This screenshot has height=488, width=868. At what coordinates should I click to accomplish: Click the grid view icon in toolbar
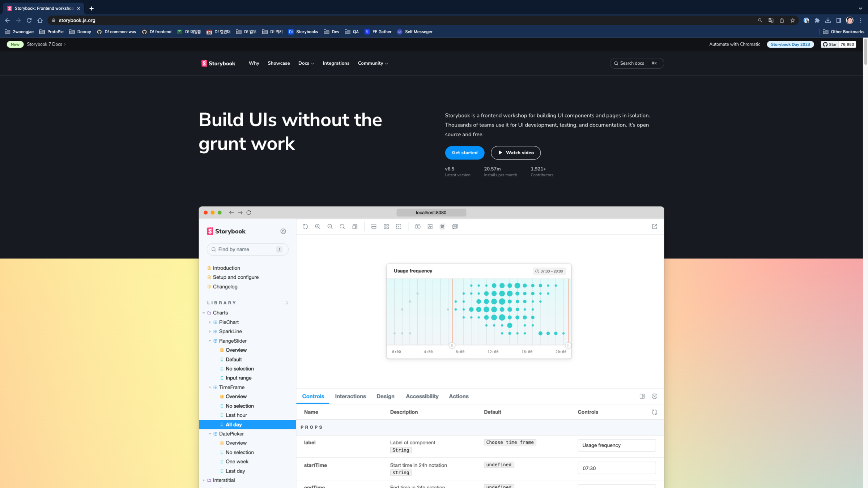(x=386, y=227)
